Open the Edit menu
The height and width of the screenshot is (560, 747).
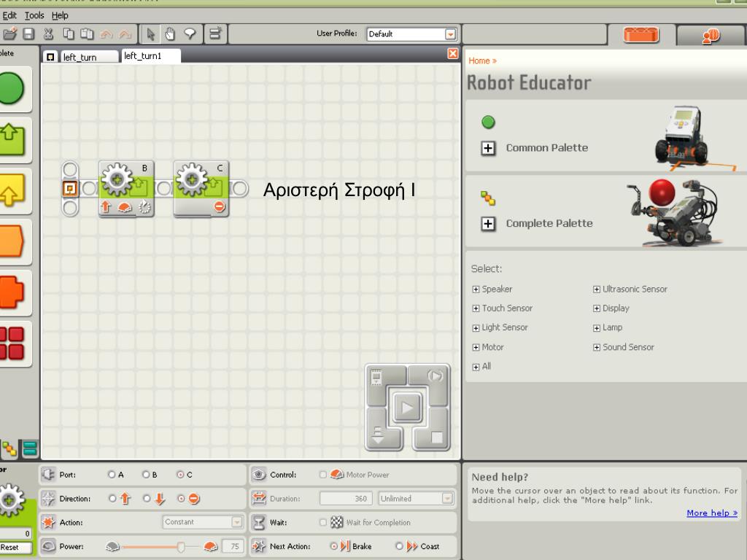point(9,16)
